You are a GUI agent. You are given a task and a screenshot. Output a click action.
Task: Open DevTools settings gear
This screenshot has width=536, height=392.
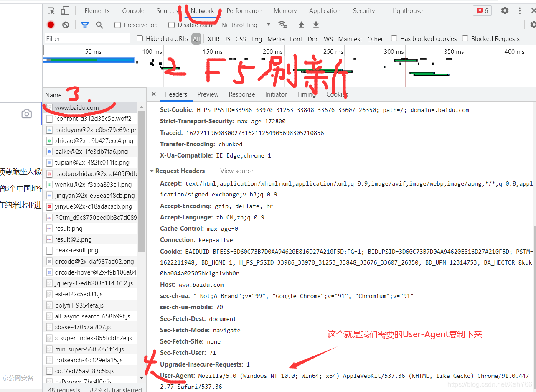pyautogui.click(x=505, y=11)
